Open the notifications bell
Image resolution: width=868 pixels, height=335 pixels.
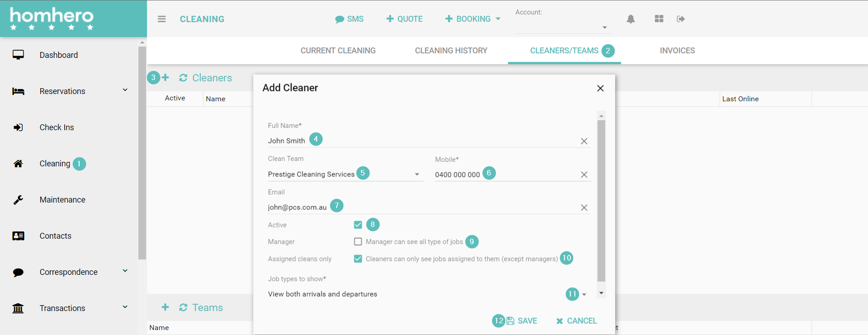click(631, 19)
